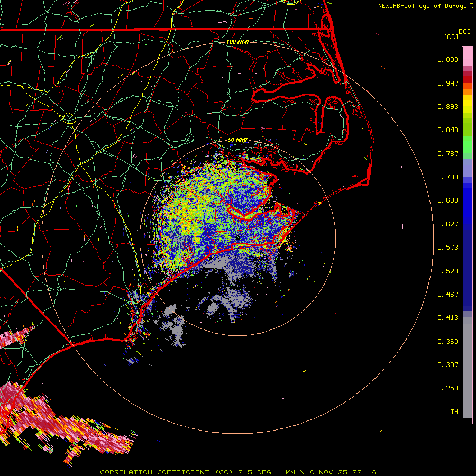Viewport: 476px width, 476px height.
Task: Click the pink swatch at top of color bar
Action: point(467,57)
